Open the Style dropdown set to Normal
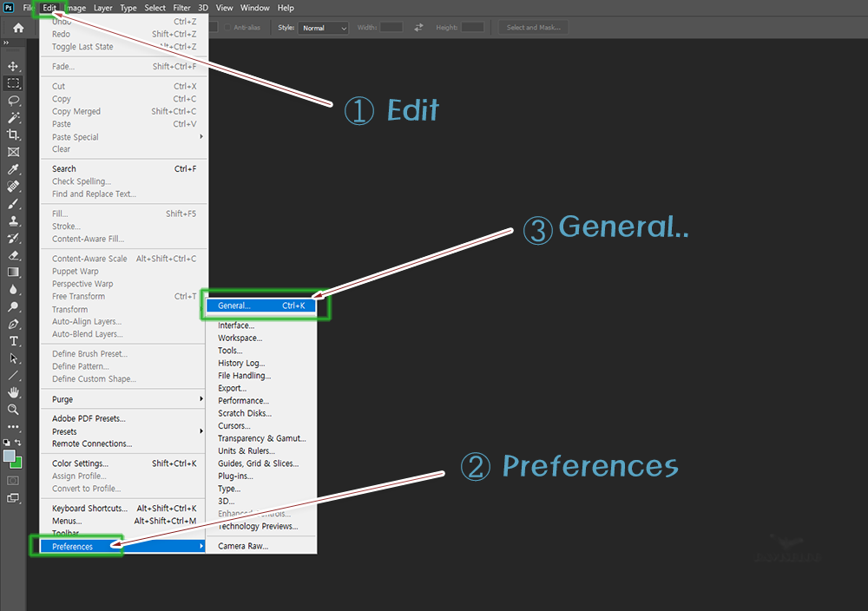This screenshot has width=868, height=611. (x=323, y=28)
